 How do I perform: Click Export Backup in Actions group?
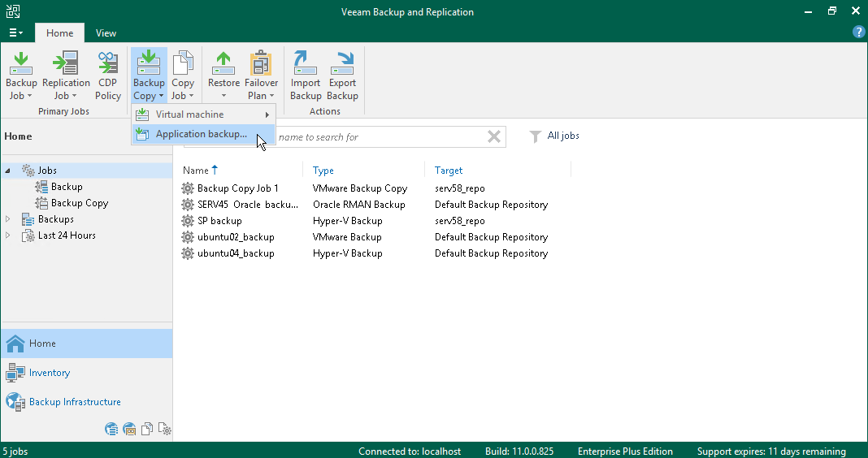[x=342, y=76]
